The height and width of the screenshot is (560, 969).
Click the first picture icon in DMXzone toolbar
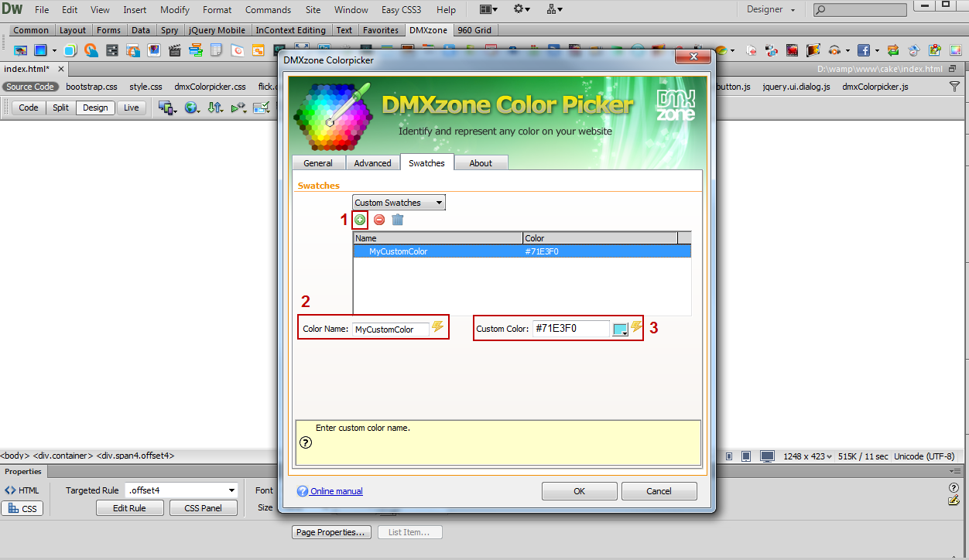pyautogui.click(x=21, y=50)
